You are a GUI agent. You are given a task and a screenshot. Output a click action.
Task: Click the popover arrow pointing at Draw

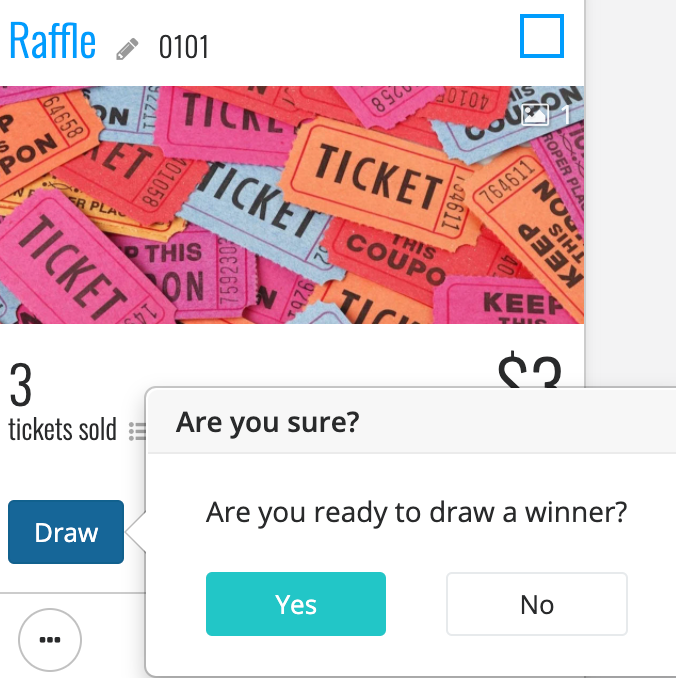136,532
